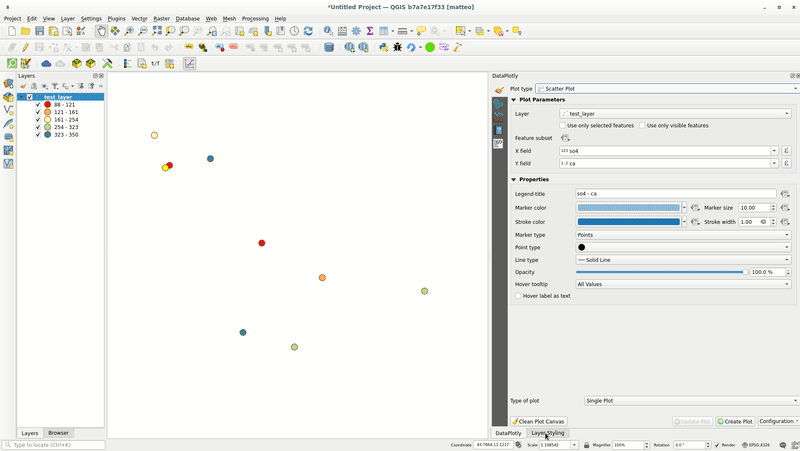Click the yellow abc labeling toolbar icon
The image size is (800, 451).
(189, 47)
